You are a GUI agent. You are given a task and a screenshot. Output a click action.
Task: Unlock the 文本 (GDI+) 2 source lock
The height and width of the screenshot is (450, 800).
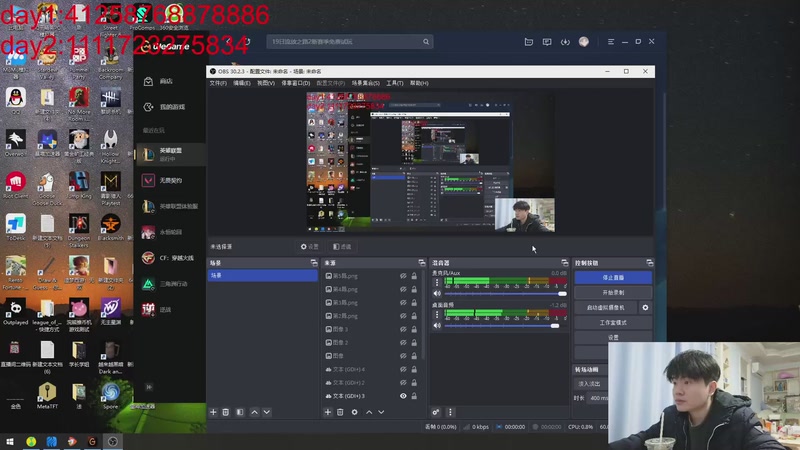pos(414,383)
